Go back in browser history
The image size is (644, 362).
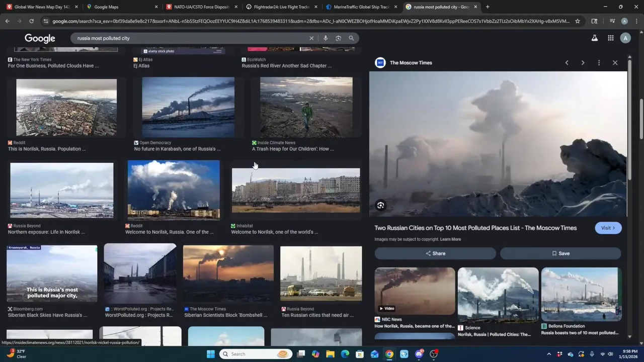point(7,21)
